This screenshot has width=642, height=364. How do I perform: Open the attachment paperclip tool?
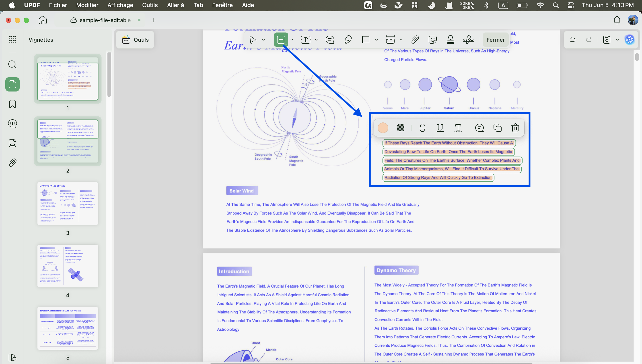pyautogui.click(x=415, y=39)
